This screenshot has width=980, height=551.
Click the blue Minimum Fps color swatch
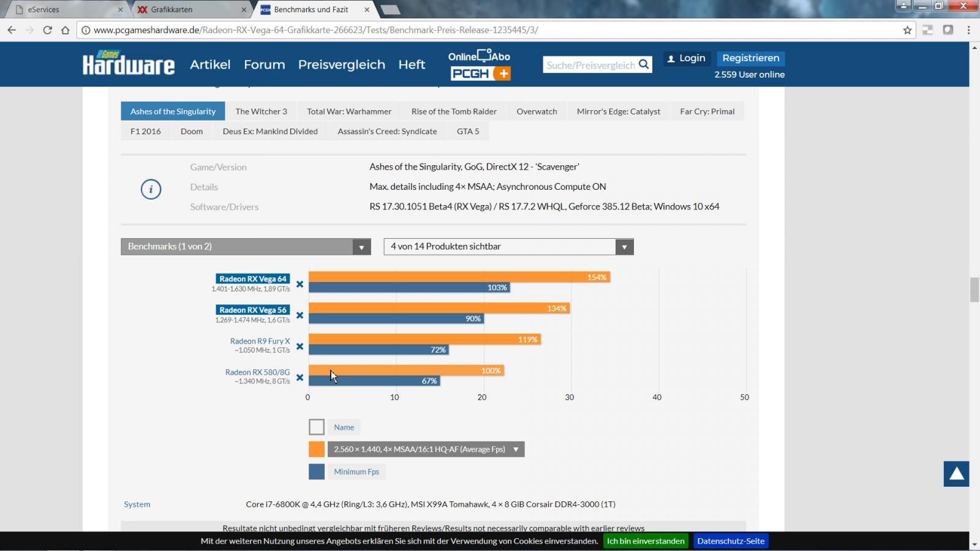pos(317,471)
